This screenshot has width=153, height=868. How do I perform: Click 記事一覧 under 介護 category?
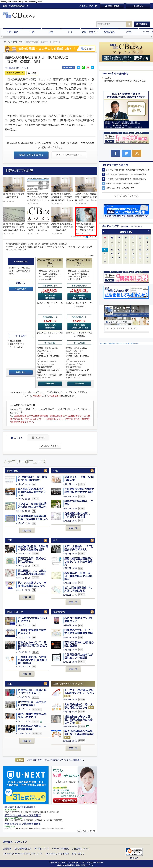(x=73, y=528)
